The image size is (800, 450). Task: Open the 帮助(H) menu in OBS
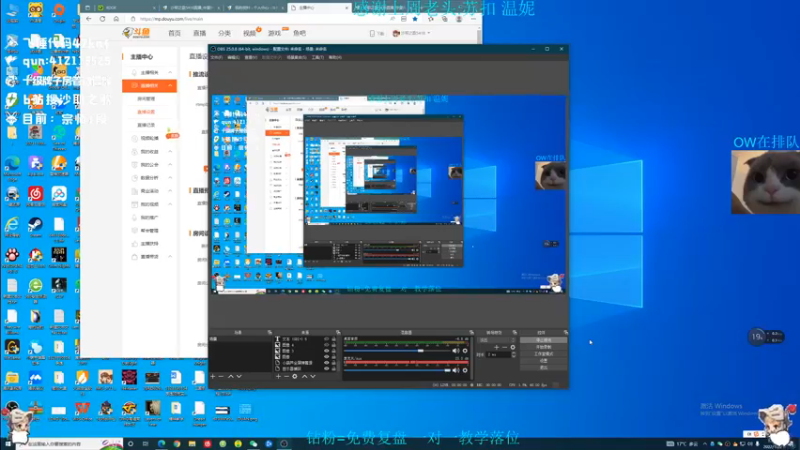[335, 57]
